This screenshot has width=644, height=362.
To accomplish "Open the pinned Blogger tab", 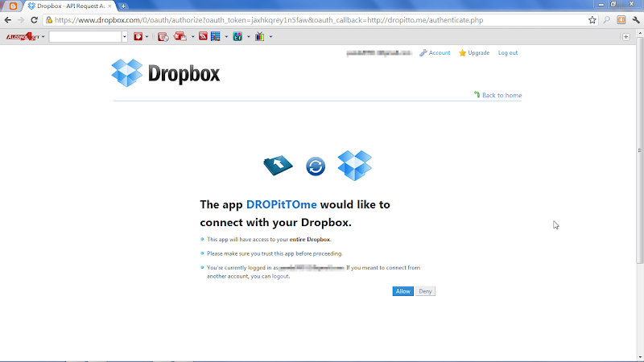I will (13, 6).
